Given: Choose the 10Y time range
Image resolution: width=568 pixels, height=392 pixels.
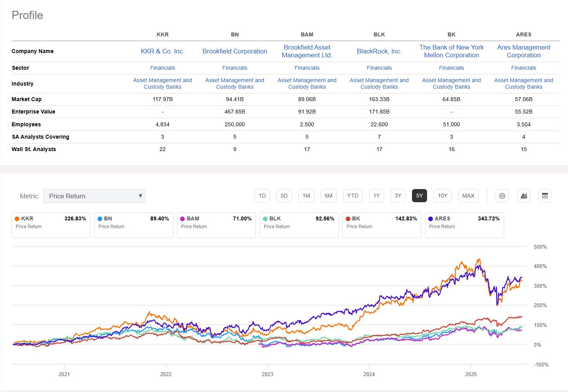Looking at the screenshot, I should coord(443,196).
